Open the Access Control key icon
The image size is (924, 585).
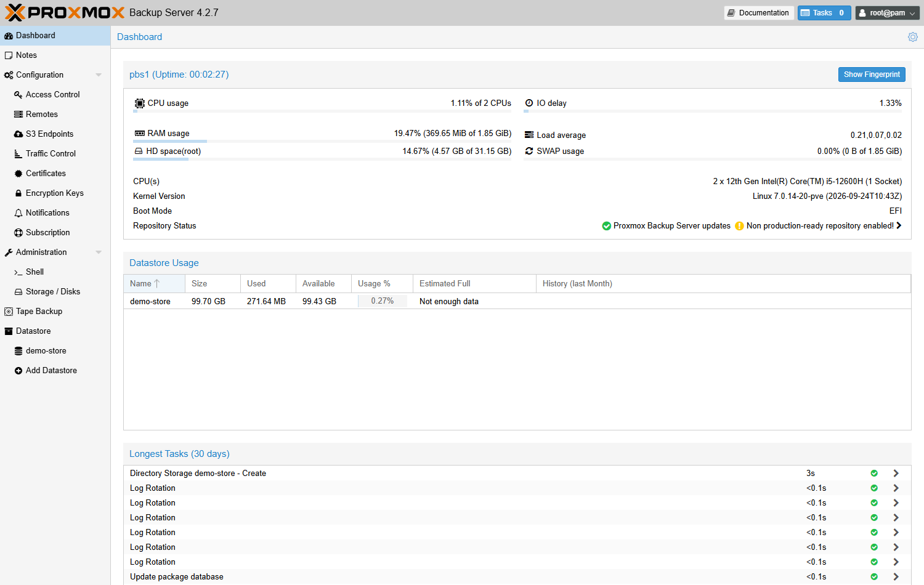(18, 95)
